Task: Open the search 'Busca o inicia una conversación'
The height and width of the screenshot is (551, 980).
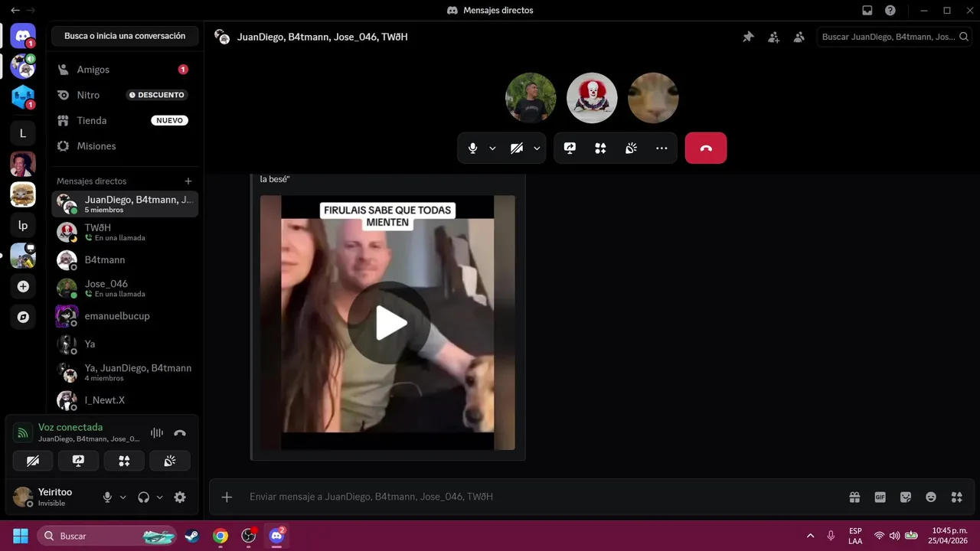Action: (125, 36)
